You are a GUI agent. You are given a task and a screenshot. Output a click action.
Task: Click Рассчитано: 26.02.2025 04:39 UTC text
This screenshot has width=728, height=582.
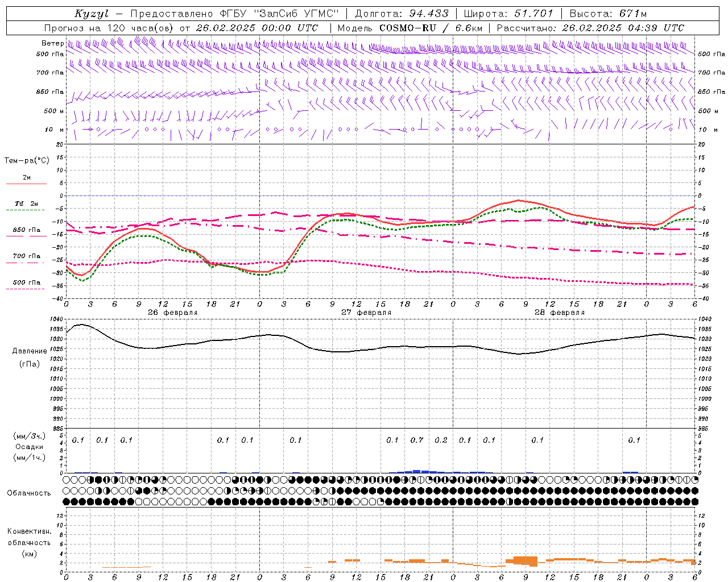590,28
